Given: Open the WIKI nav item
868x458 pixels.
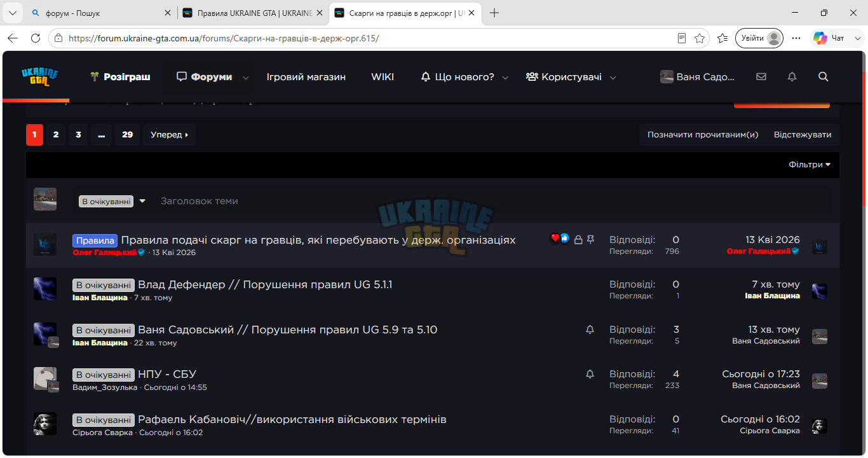Looking at the screenshot, I should pos(383,77).
